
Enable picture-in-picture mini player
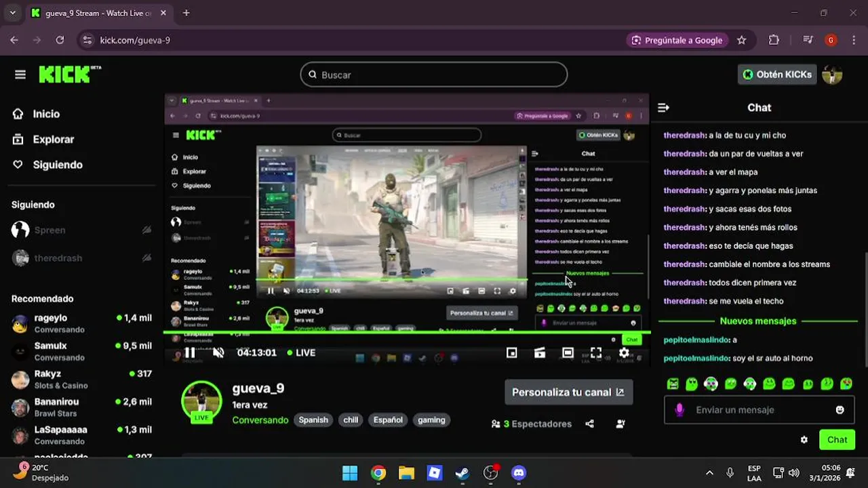coord(512,352)
